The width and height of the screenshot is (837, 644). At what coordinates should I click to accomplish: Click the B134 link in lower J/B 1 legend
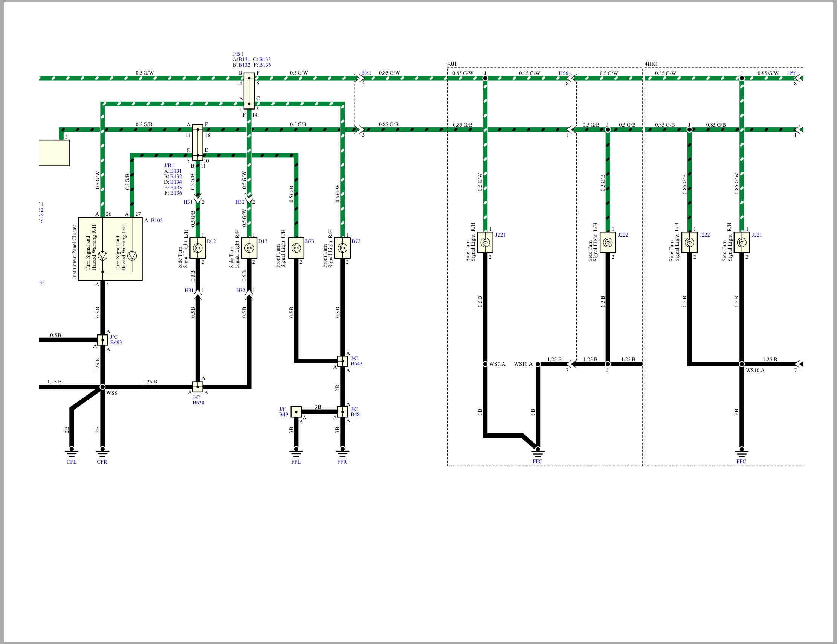pyautogui.click(x=176, y=182)
